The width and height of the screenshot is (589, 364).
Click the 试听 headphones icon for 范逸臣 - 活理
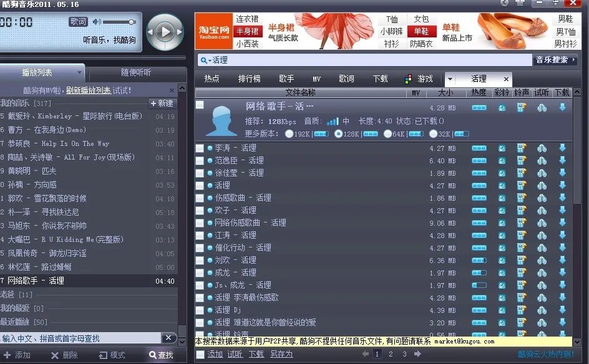pos(542,160)
